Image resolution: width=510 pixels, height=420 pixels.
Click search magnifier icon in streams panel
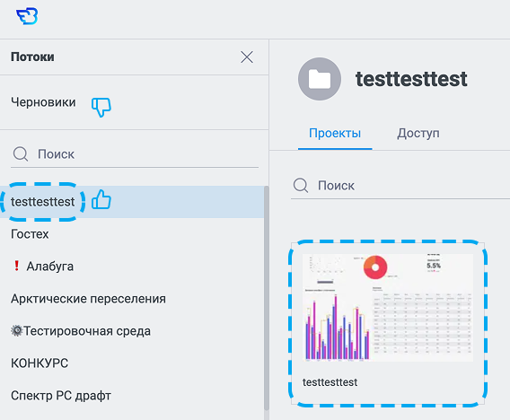click(x=21, y=153)
